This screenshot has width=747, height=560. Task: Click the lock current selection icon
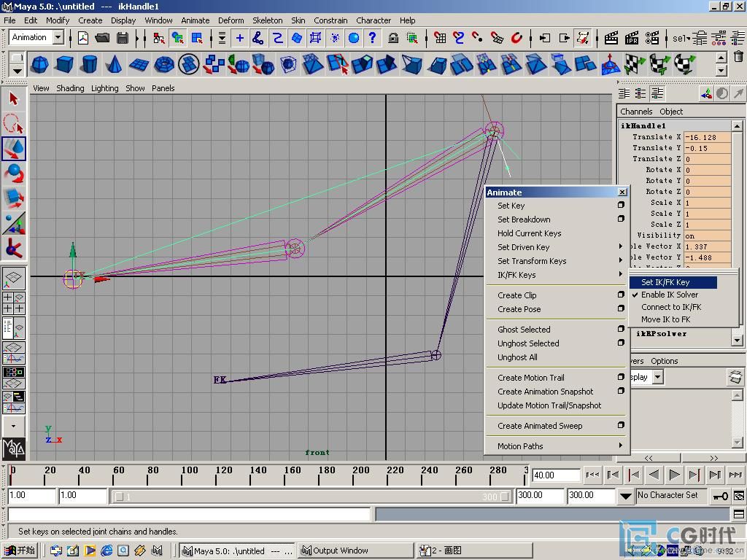pos(393,38)
